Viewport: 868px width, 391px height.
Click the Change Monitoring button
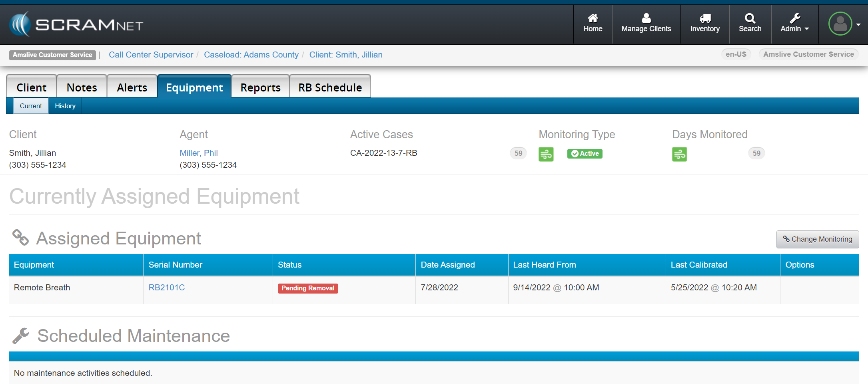[817, 239]
